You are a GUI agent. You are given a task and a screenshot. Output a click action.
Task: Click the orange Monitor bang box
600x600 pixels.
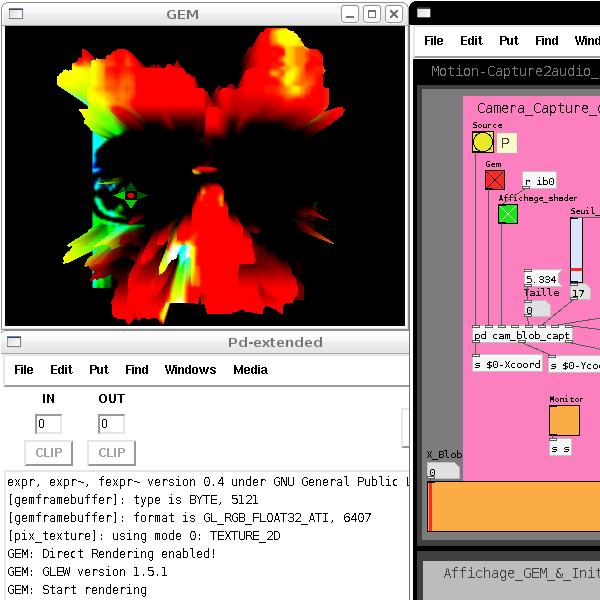[x=564, y=420]
